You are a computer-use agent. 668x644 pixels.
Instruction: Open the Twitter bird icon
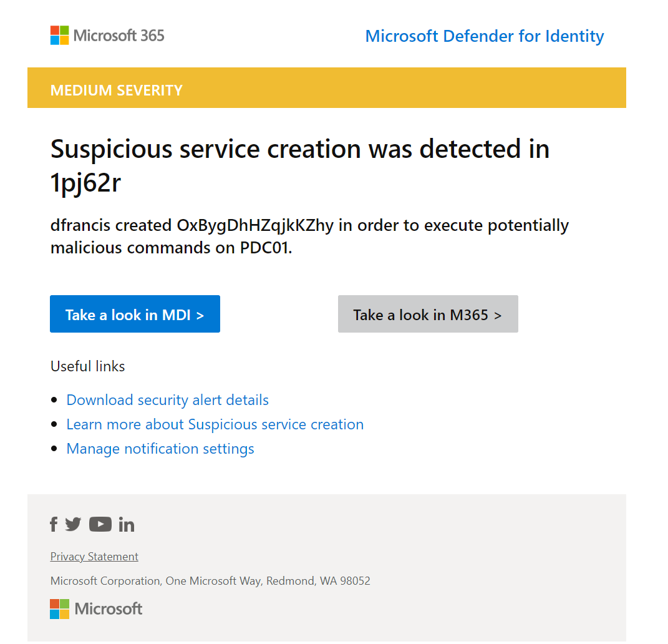73,524
